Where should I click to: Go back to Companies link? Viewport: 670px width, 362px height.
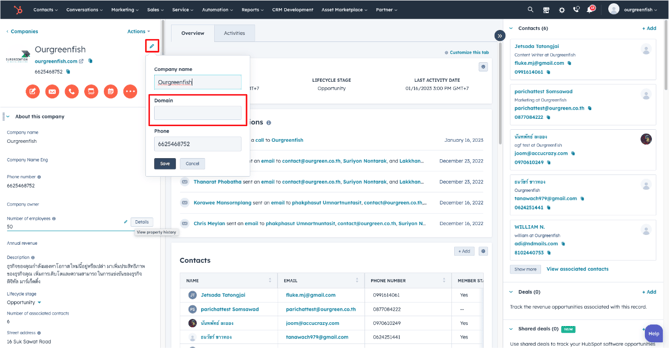click(x=24, y=31)
